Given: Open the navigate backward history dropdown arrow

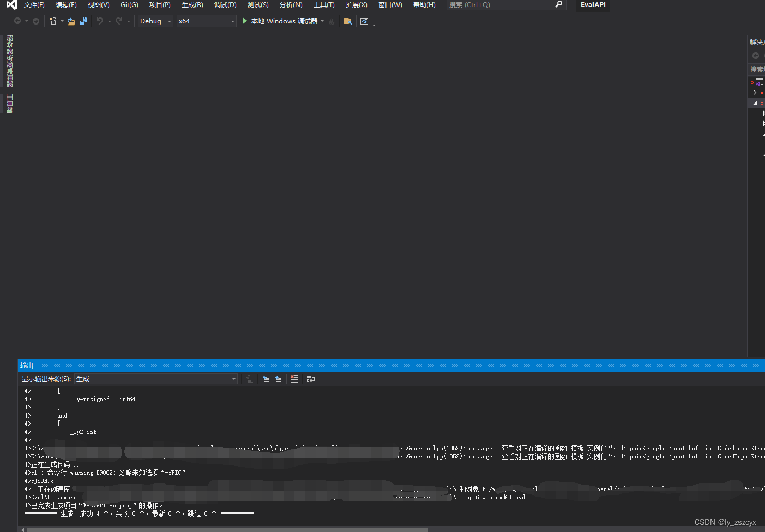Looking at the screenshot, I should (x=26, y=21).
